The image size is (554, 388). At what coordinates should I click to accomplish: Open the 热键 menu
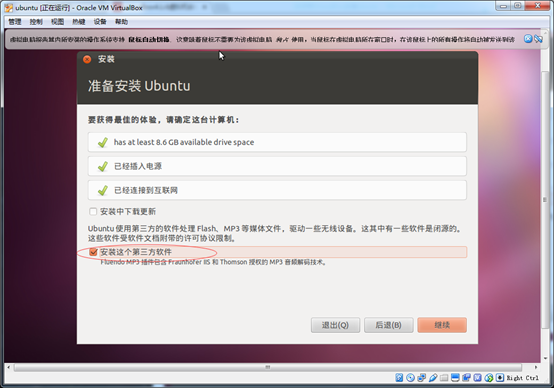point(79,22)
